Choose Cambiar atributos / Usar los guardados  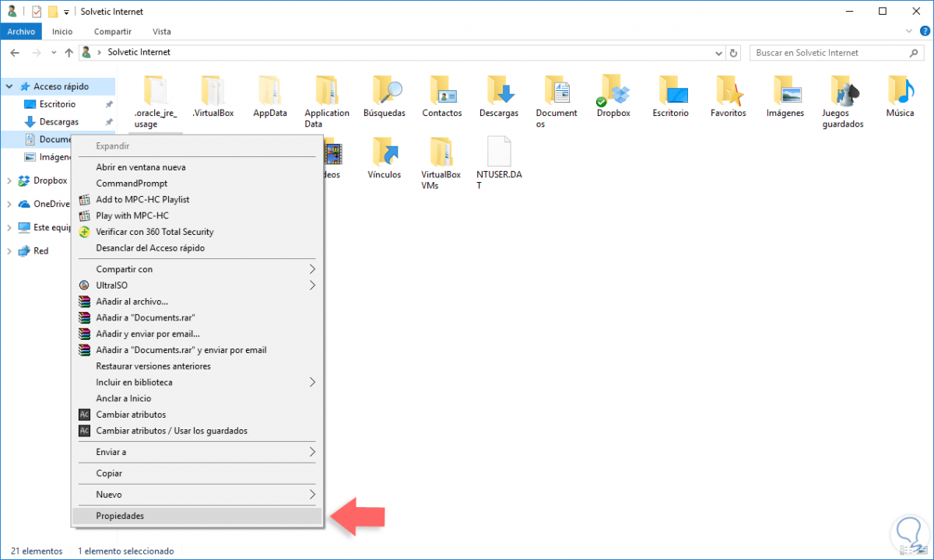point(197,430)
